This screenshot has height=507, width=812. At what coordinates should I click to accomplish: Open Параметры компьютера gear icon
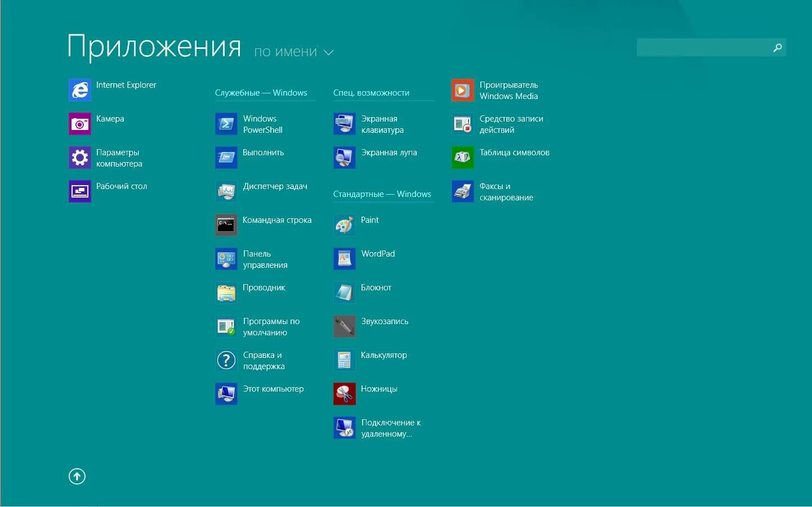(80, 158)
